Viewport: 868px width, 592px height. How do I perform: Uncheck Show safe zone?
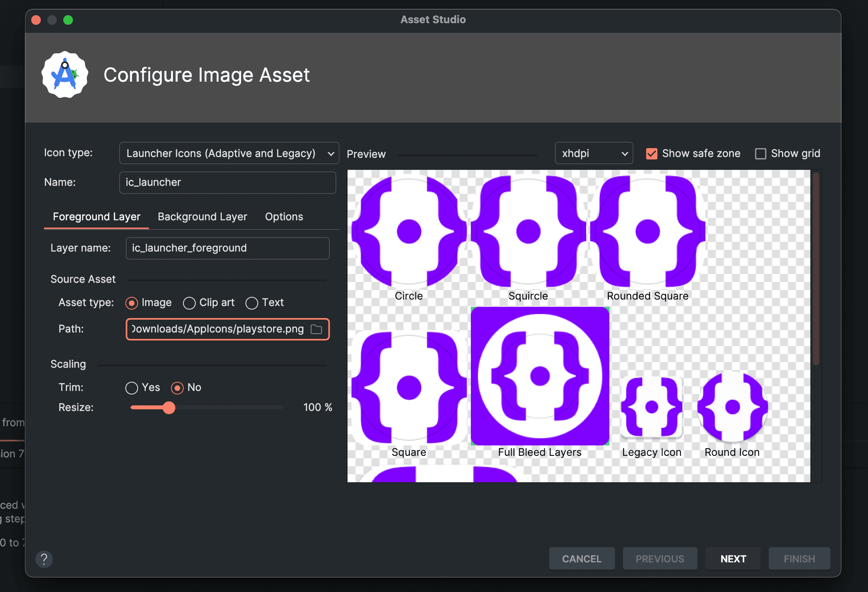(651, 153)
